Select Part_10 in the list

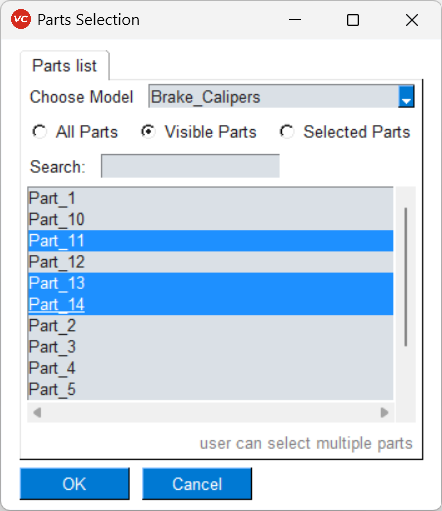click(211, 219)
